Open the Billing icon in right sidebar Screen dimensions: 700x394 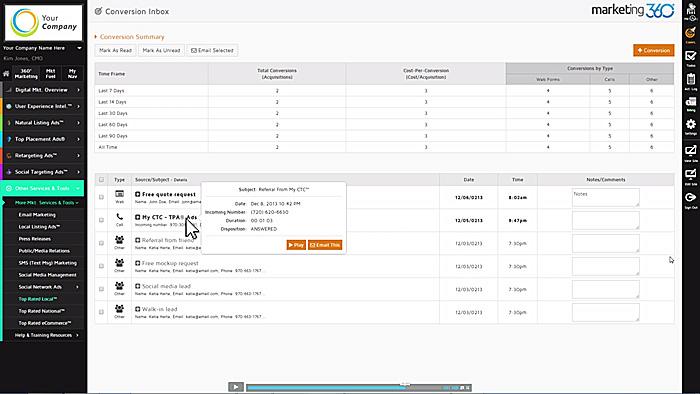pos(691,103)
